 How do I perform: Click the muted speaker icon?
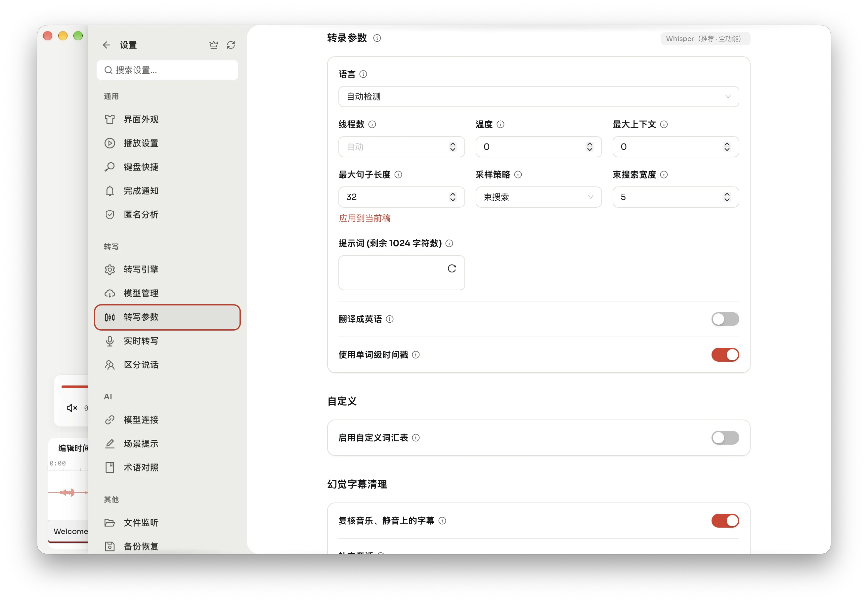[x=72, y=408]
